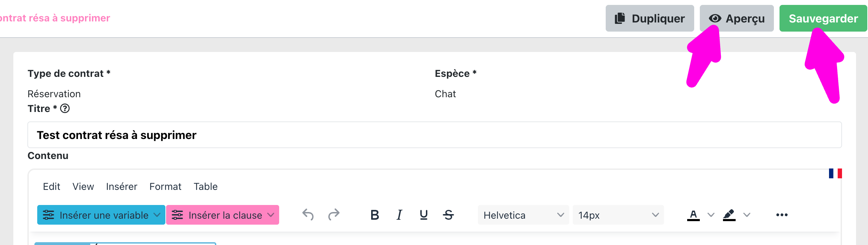Screen dimensions: 868x245
Task: Click the redo arrow icon
Action: point(334,214)
